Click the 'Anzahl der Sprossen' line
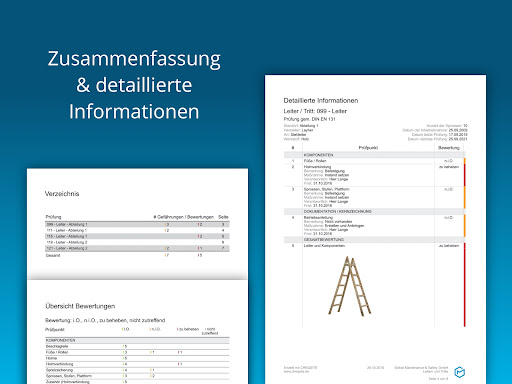This screenshot has height=384, width=512. point(447,126)
